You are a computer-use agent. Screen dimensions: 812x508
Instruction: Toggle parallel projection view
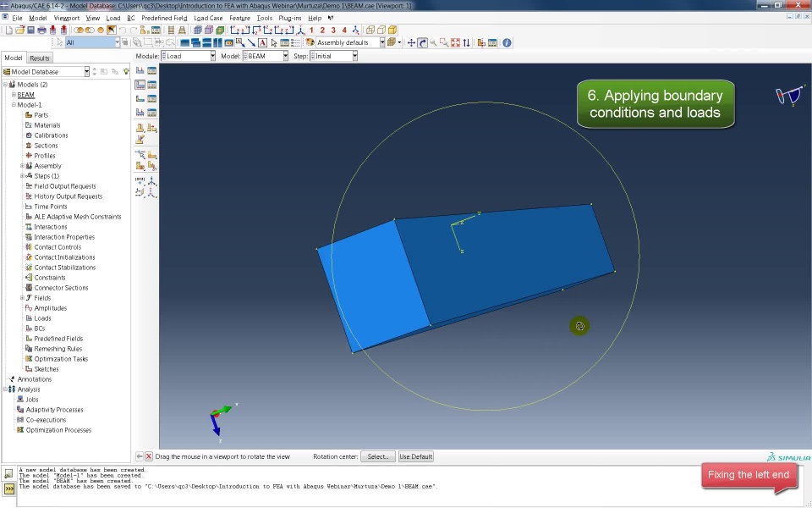(x=171, y=30)
